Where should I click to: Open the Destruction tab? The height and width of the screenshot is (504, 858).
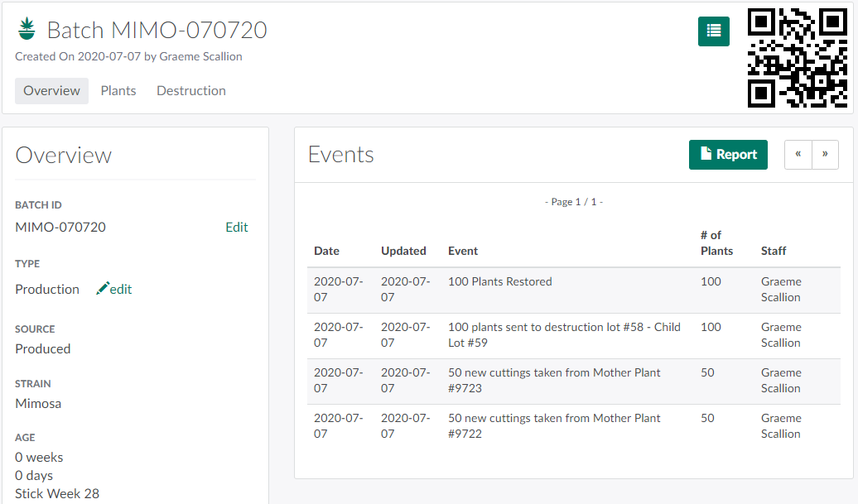(x=191, y=91)
